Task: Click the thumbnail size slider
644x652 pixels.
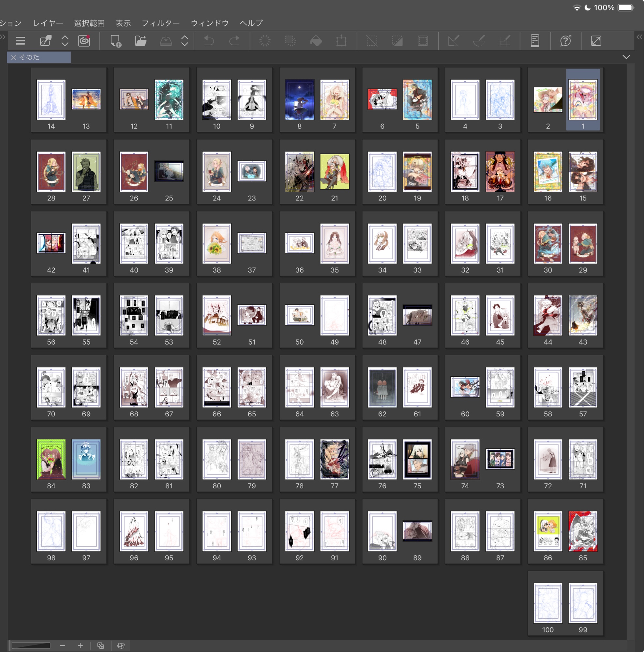Action: pos(30,645)
